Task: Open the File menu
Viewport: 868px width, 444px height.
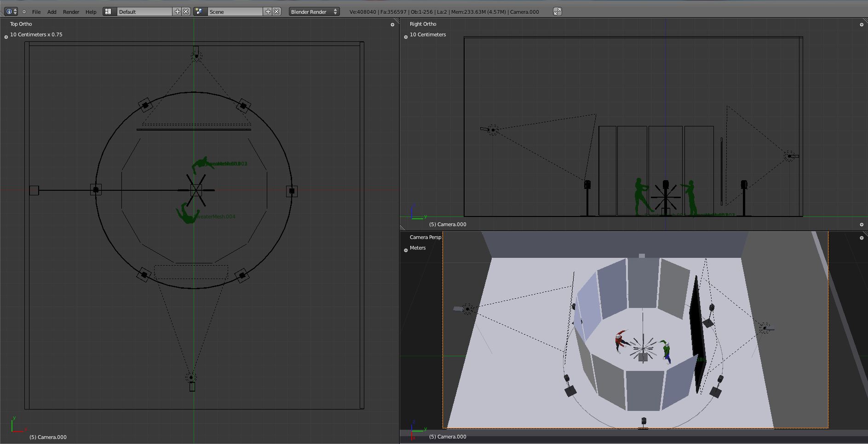Action: tap(36, 12)
